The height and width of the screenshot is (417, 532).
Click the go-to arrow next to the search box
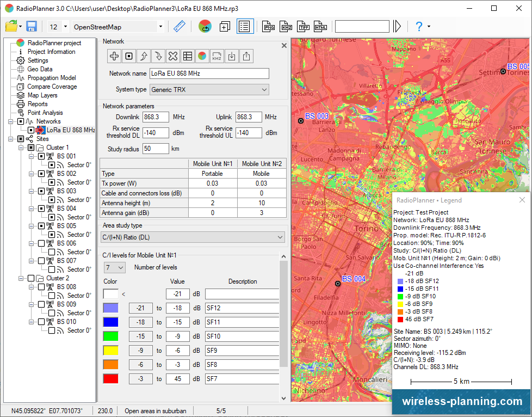(x=397, y=26)
